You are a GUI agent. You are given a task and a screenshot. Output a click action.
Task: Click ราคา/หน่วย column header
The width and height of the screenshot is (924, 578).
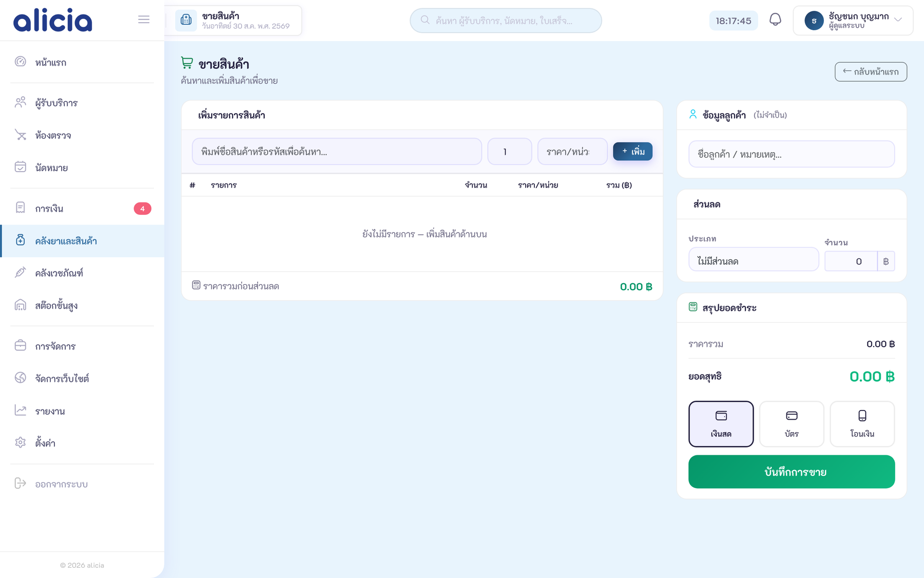coord(538,185)
